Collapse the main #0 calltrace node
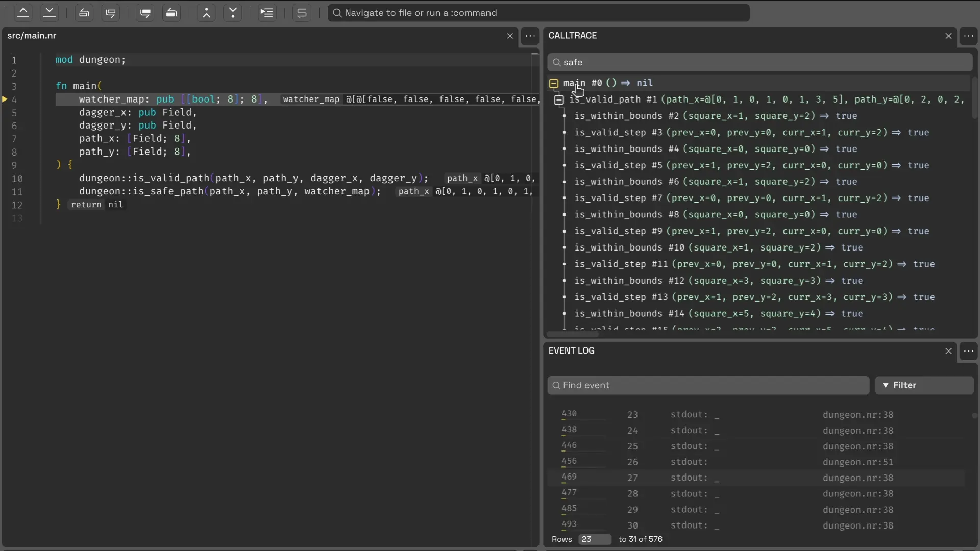This screenshot has width=980, height=551. [x=554, y=83]
